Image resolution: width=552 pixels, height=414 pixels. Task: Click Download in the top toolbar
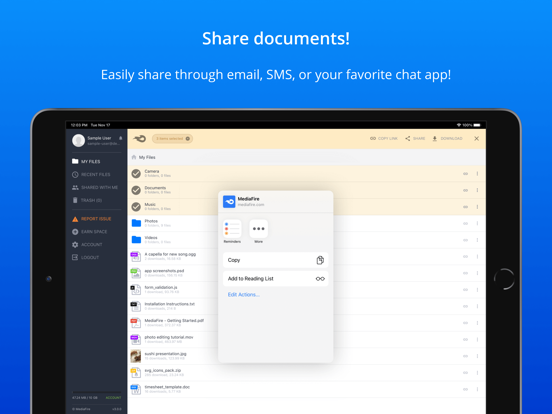pos(447,138)
